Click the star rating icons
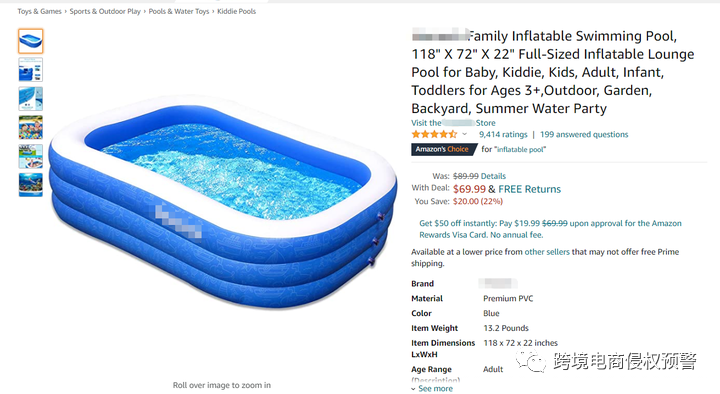The image size is (720, 394). pyautogui.click(x=434, y=135)
